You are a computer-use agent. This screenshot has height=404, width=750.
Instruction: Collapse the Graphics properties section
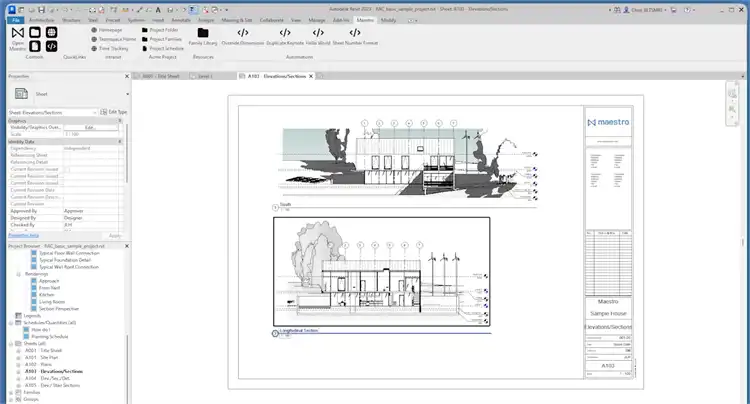tap(120, 121)
